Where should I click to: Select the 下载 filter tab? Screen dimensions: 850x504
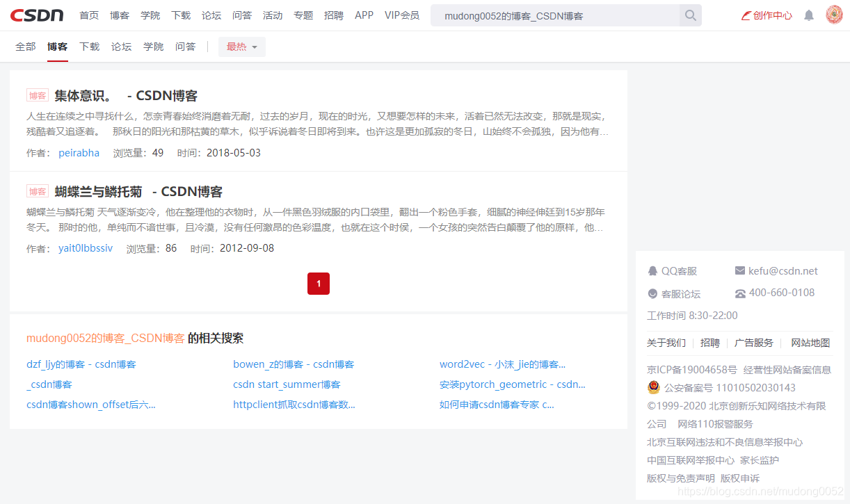click(90, 47)
